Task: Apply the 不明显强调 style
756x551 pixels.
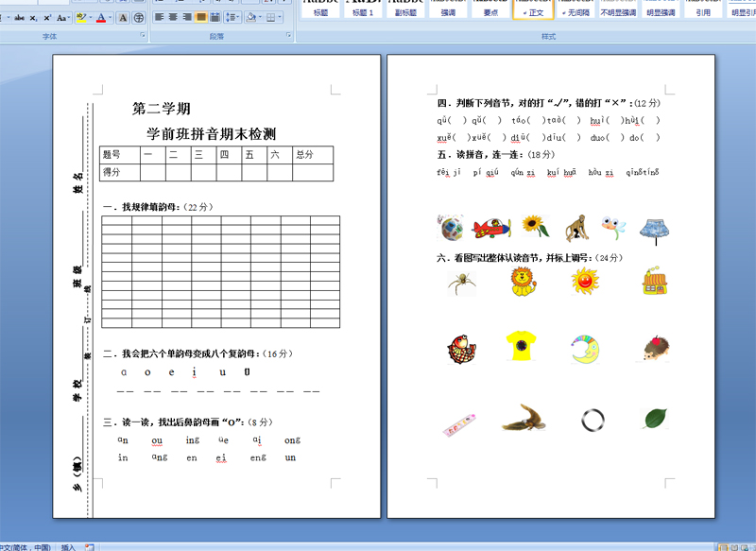Action: click(x=618, y=9)
